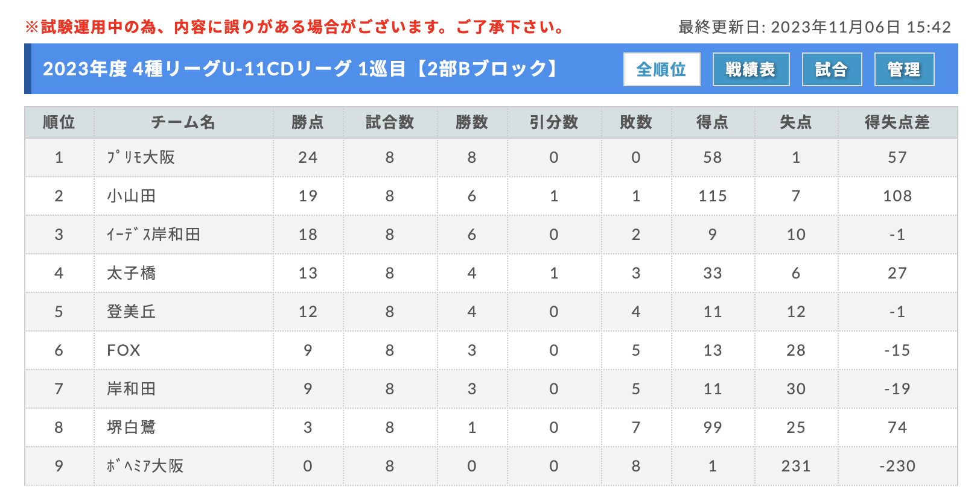The image size is (980, 504).
Task: Click the 得失点差 column header
Action: click(897, 122)
